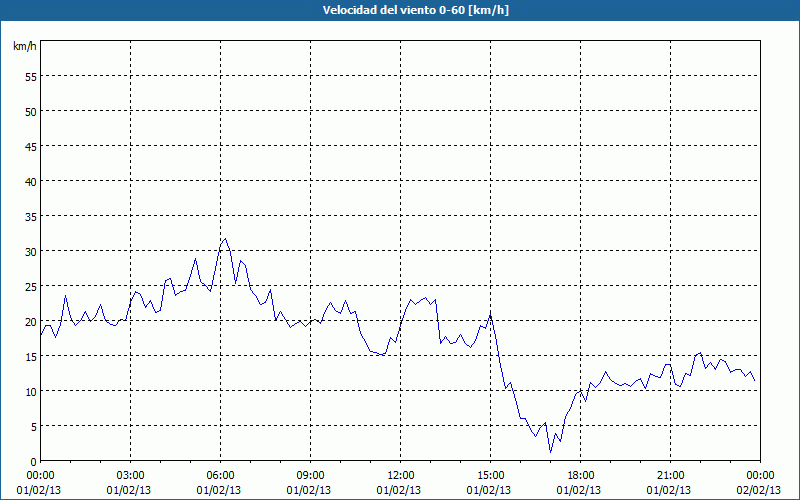The height and width of the screenshot is (500, 800).
Task: Click the 5 y-axis label
Action: tap(34, 427)
